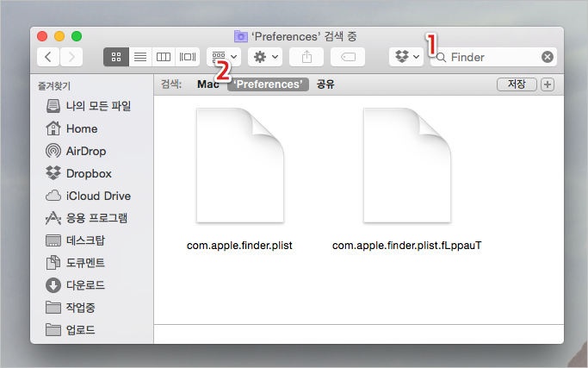Go back with the left arrow button
Screen dimensions: 588x368
pos(48,57)
